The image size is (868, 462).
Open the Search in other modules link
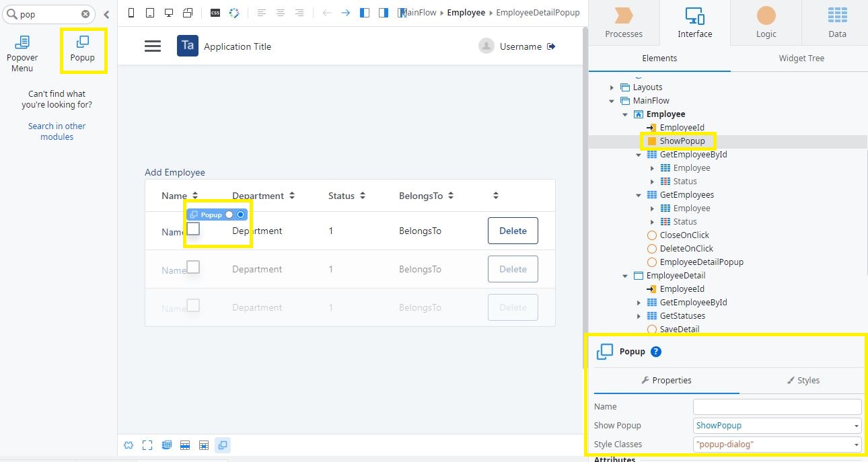pyautogui.click(x=57, y=131)
